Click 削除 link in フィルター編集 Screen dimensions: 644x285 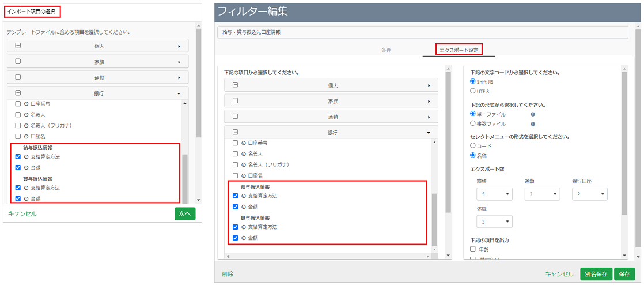228,274
